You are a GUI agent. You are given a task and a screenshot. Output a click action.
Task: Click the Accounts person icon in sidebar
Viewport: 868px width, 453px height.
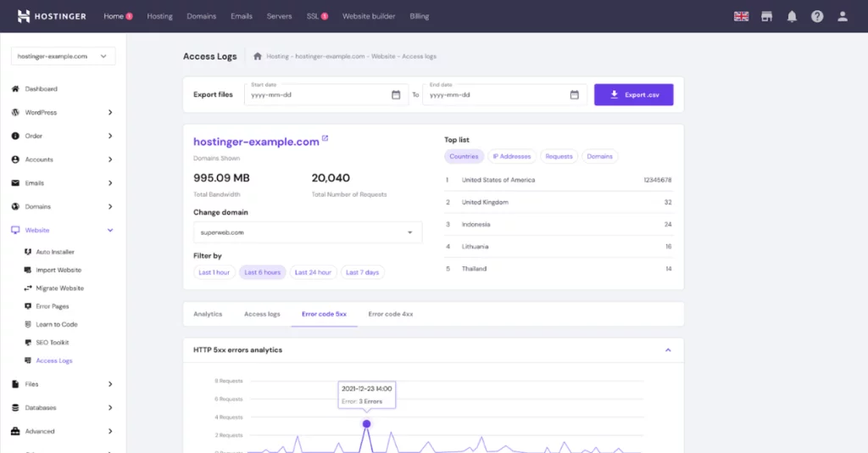(x=15, y=159)
